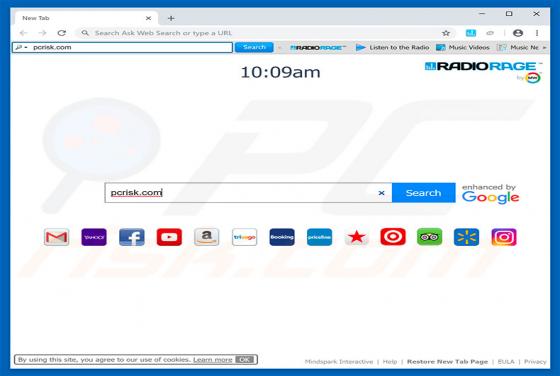Open a new browser tab
Viewport: 560px width, 376px height.
point(171,18)
